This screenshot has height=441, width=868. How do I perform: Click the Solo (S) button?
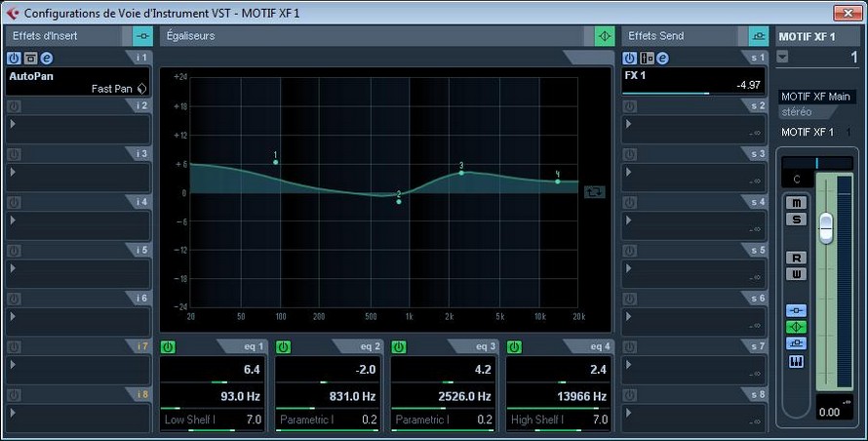point(796,220)
